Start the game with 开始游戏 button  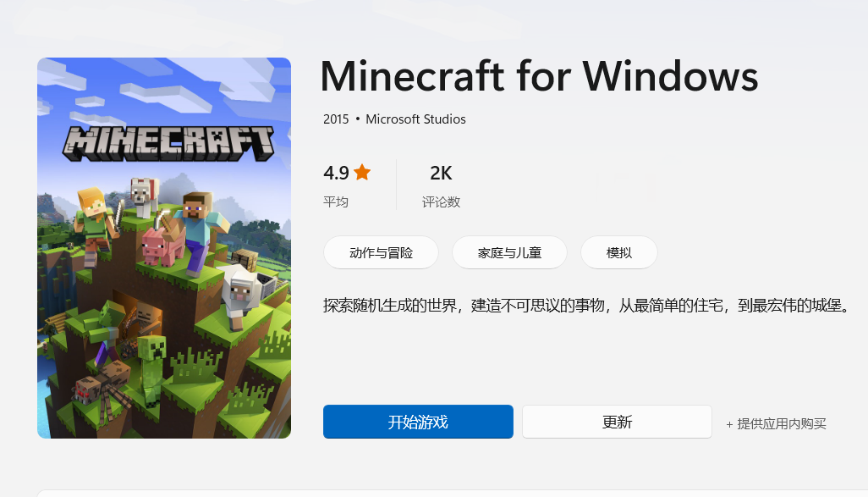point(418,422)
